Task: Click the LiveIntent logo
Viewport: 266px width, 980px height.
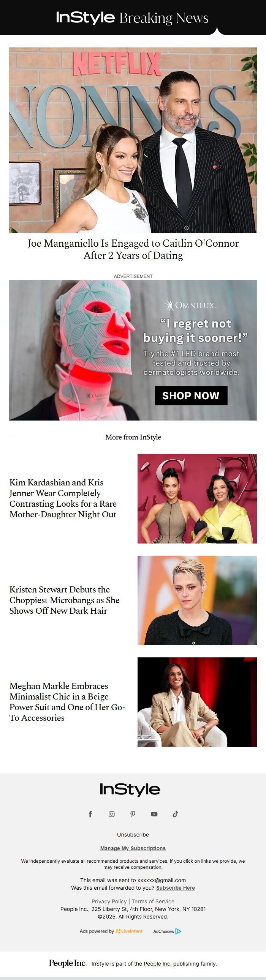Action: 129,931
